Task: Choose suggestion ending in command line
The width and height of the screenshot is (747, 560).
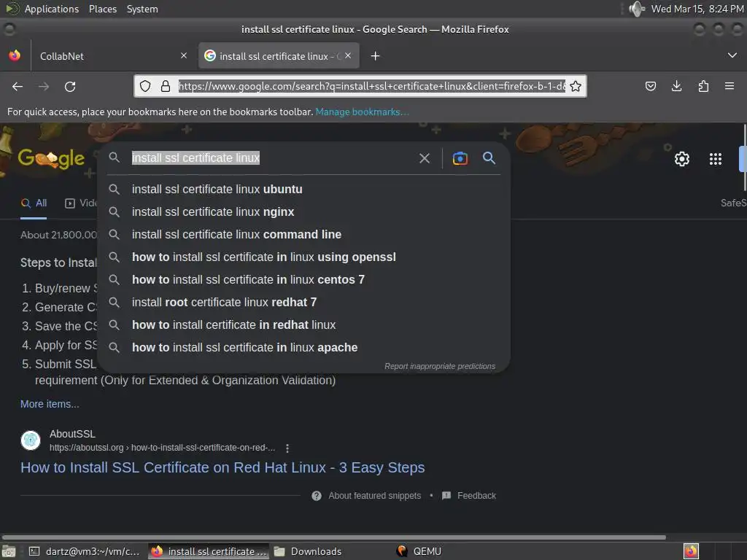Action: 303,234
